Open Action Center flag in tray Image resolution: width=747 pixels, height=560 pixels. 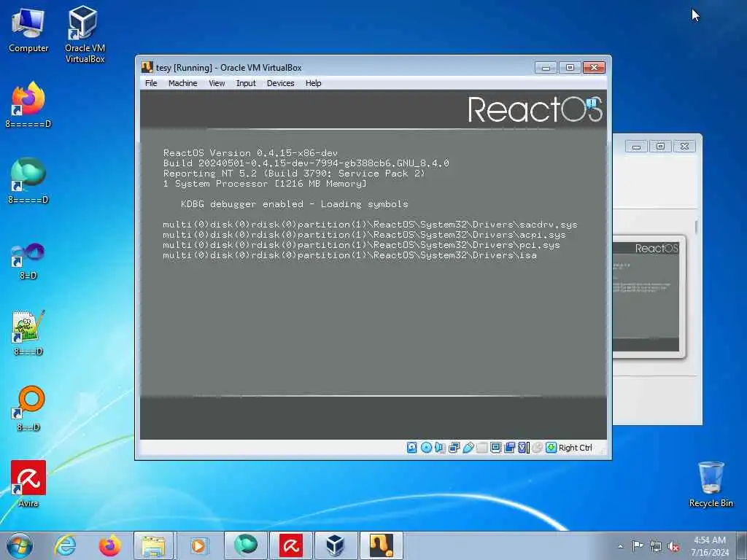[638, 546]
